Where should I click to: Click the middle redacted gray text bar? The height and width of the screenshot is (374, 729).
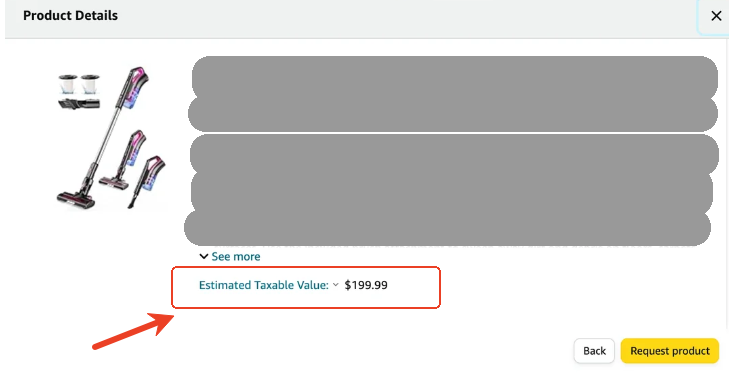(x=454, y=154)
